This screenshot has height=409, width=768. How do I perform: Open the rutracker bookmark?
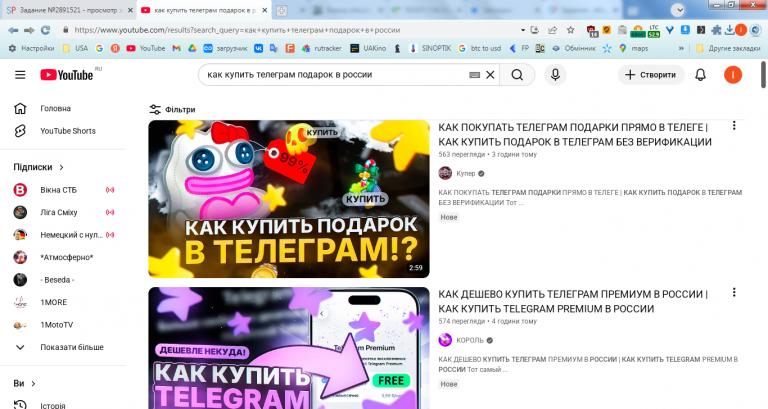point(322,48)
